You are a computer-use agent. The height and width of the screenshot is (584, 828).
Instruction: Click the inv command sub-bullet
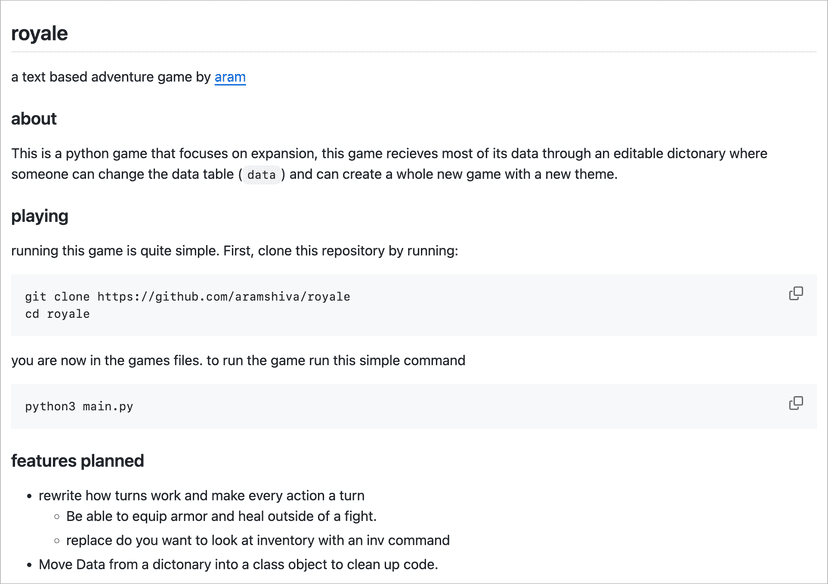click(258, 540)
